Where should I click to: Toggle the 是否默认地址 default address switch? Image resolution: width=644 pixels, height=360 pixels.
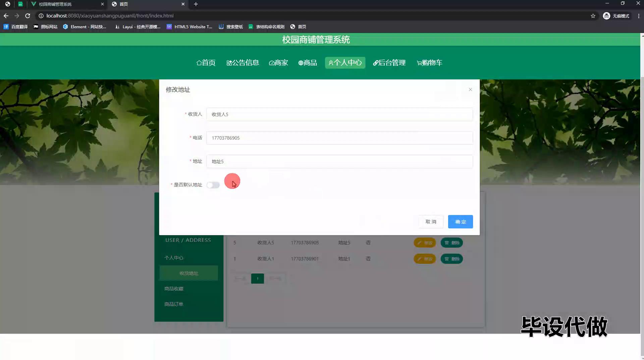[213, 185]
